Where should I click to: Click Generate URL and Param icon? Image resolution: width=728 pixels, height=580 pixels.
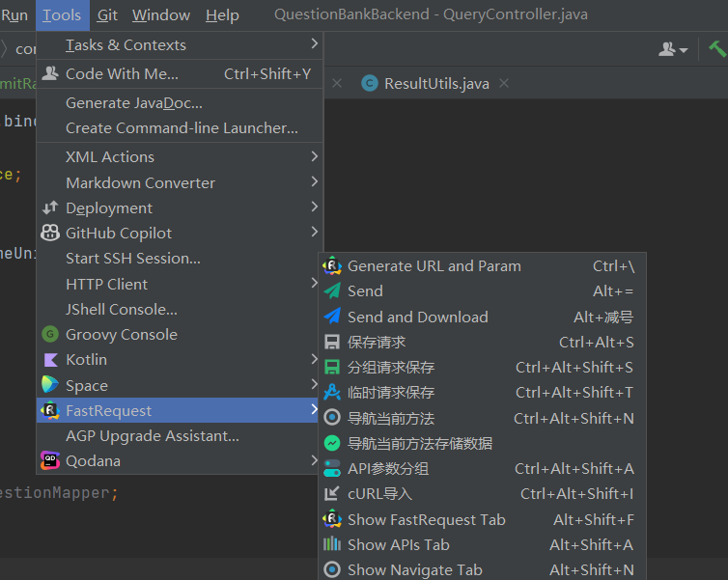click(x=332, y=265)
